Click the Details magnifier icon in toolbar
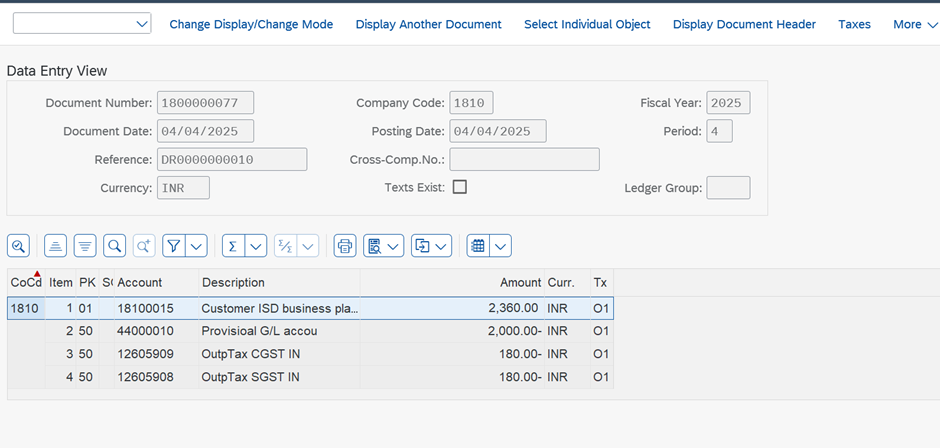Image resolution: width=940 pixels, height=448 pixels. coord(19,246)
